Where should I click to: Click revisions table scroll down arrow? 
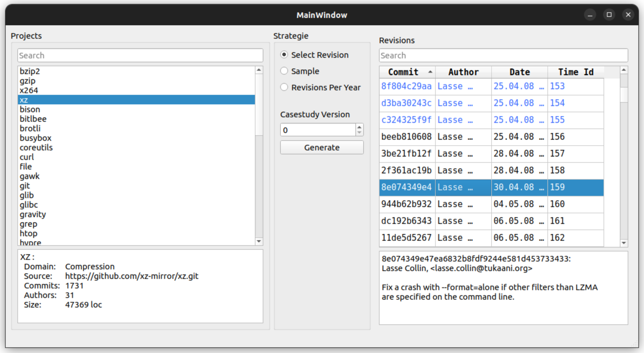point(624,243)
